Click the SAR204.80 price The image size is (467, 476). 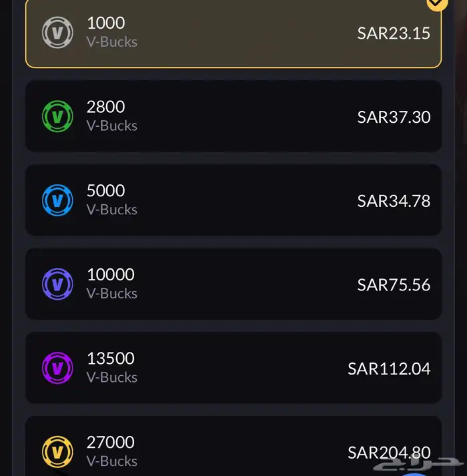(x=389, y=453)
